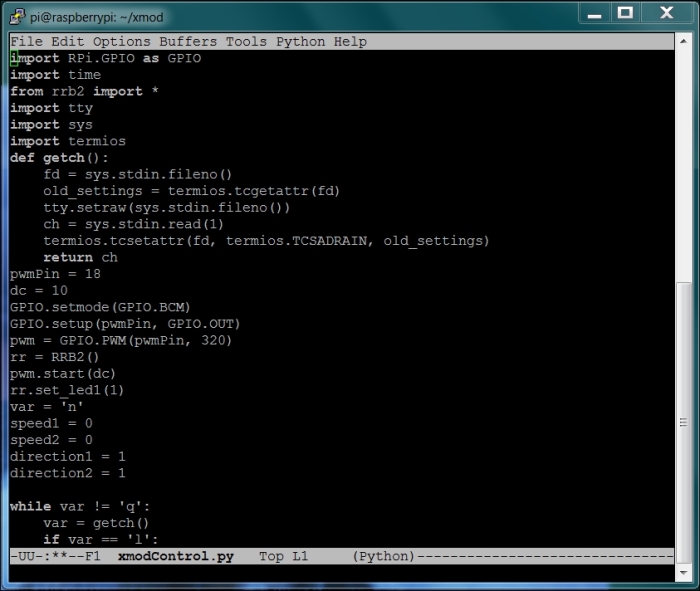Image resolution: width=700 pixels, height=591 pixels.
Task: Click the 'speed2 = 0' line
Action: 52,440
